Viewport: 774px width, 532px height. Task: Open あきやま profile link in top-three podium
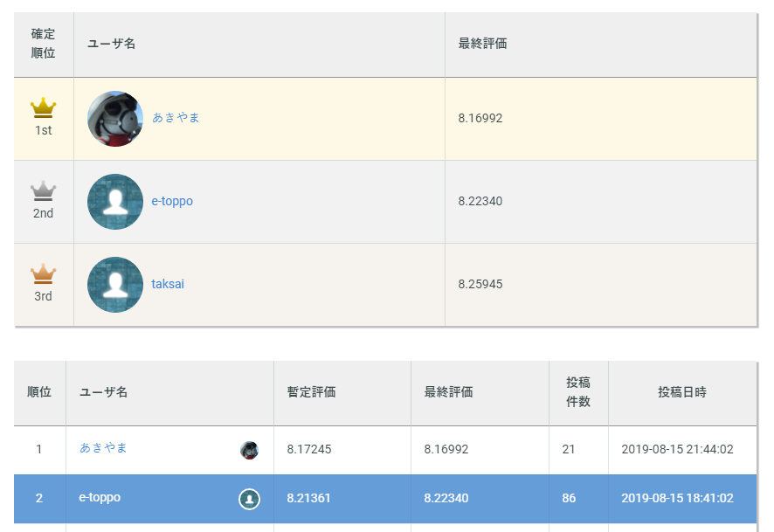(176, 117)
